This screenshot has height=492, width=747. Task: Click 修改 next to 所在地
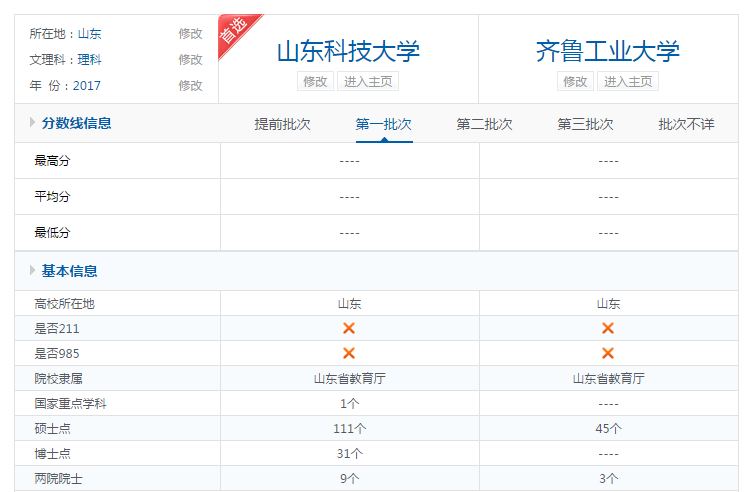click(191, 34)
